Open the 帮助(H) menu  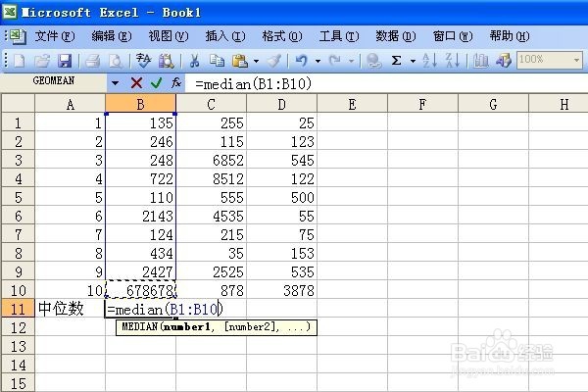[x=510, y=36]
